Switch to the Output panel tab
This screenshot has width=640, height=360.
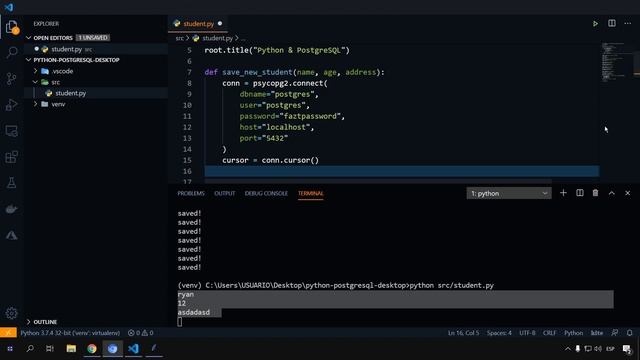pyautogui.click(x=224, y=193)
